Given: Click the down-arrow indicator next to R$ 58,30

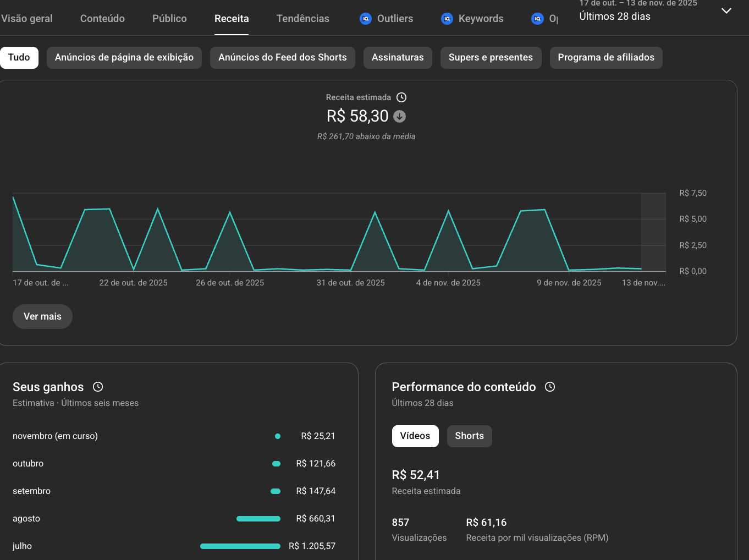Looking at the screenshot, I should point(400,116).
